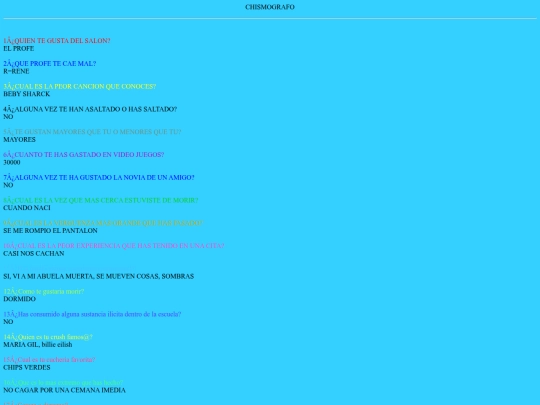The image size is (540, 405).
Task: Click question 5 'TE GUSTAN MAYORES QUE TU'
Action: tap(92, 132)
